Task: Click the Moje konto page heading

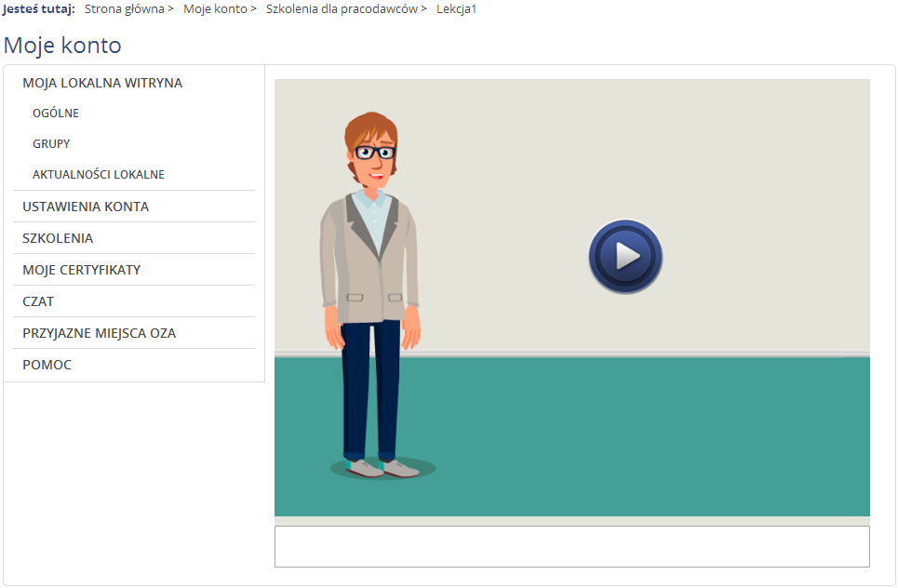Action: pyautogui.click(x=62, y=46)
